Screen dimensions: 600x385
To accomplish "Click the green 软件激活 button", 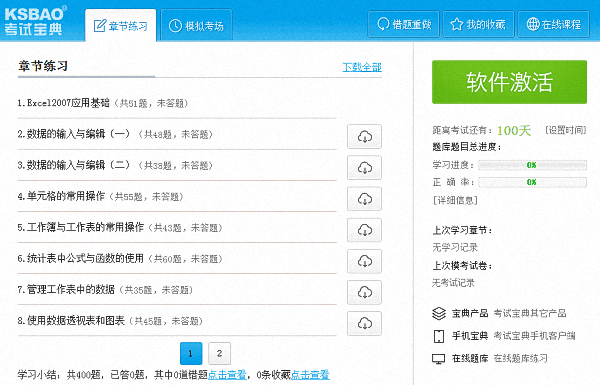I will pos(509,82).
